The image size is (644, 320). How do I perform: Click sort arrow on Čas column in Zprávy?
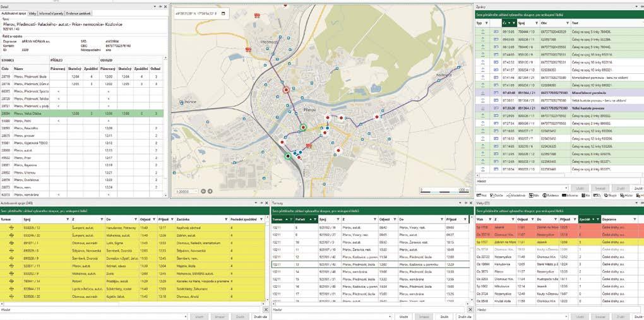[510, 23]
